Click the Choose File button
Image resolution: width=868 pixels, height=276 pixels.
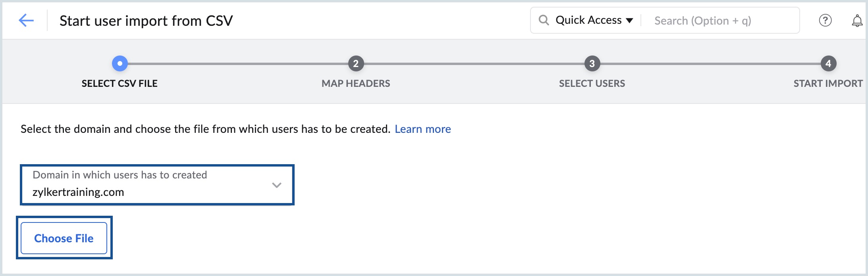(64, 238)
